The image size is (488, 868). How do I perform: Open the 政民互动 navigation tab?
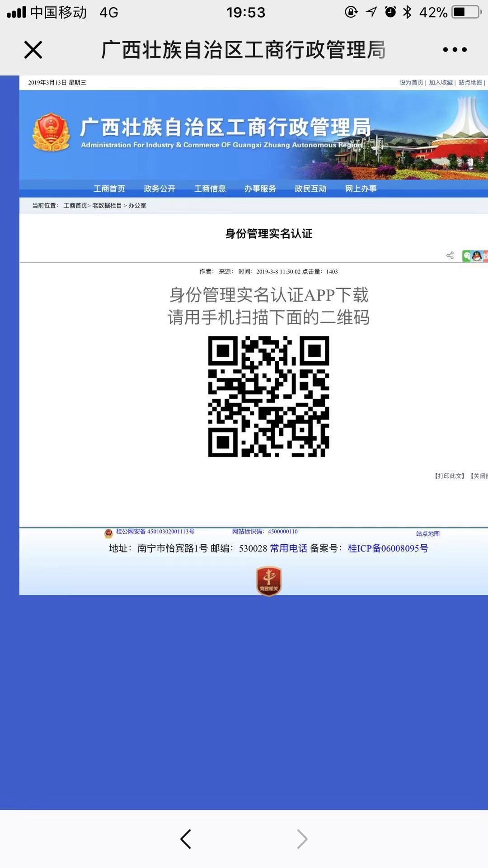pyautogui.click(x=310, y=189)
